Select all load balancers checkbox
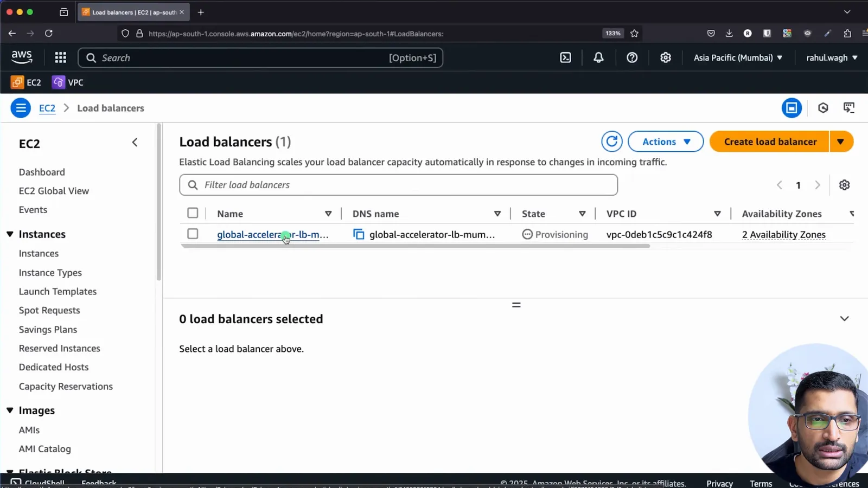The width and height of the screenshot is (868, 488). click(193, 213)
